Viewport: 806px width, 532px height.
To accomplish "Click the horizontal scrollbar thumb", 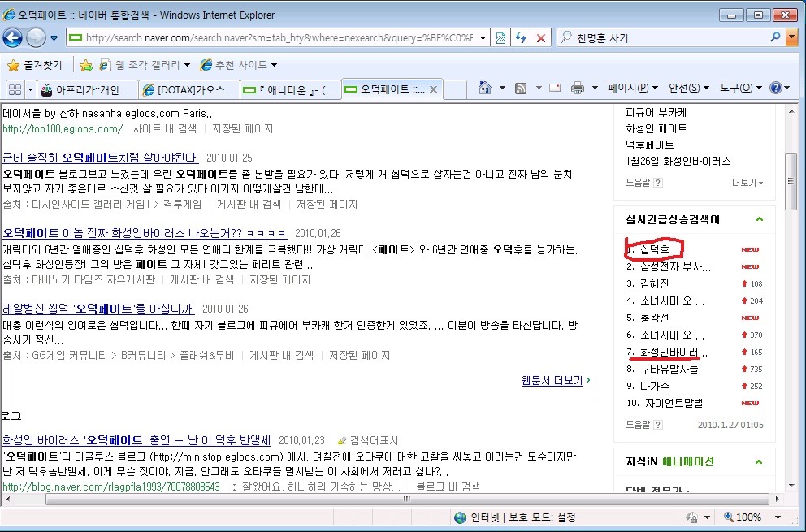I will click(x=407, y=499).
